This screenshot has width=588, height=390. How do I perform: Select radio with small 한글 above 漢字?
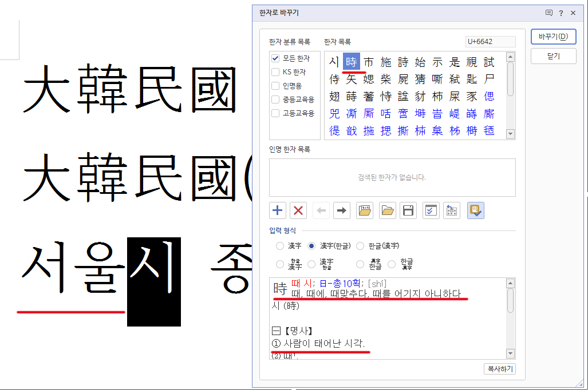(280, 264)
